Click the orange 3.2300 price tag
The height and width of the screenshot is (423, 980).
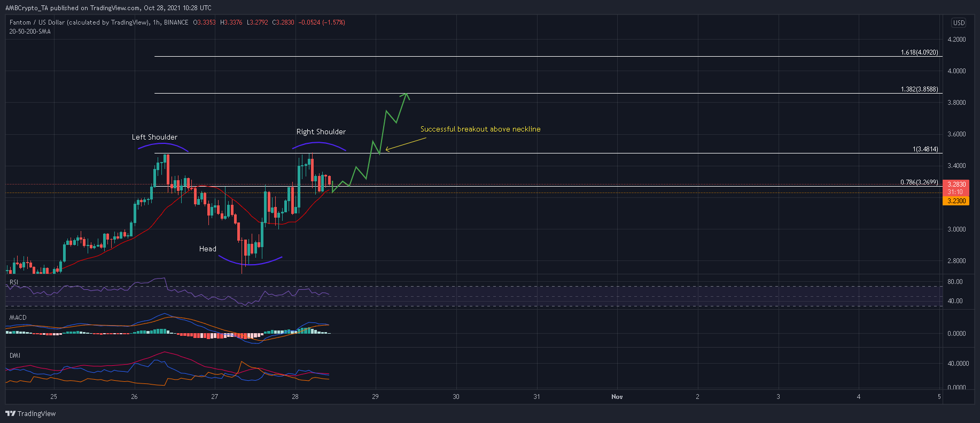956,201
